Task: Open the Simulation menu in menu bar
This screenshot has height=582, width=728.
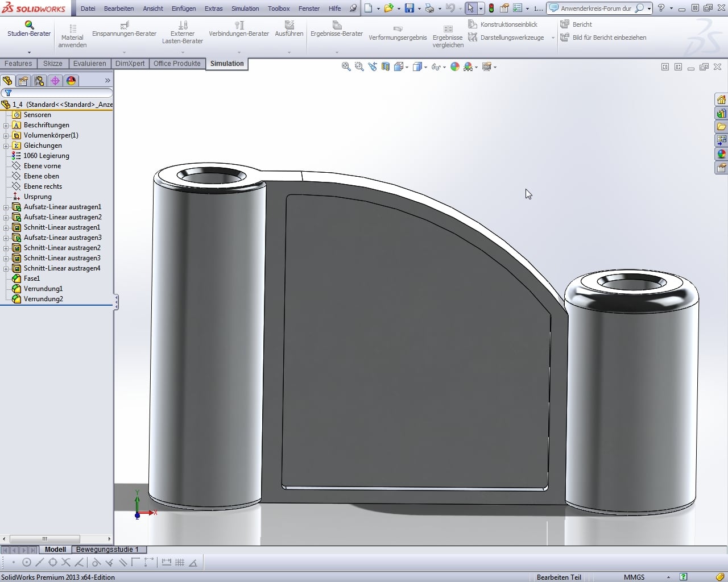Action: tap(245, 9)
